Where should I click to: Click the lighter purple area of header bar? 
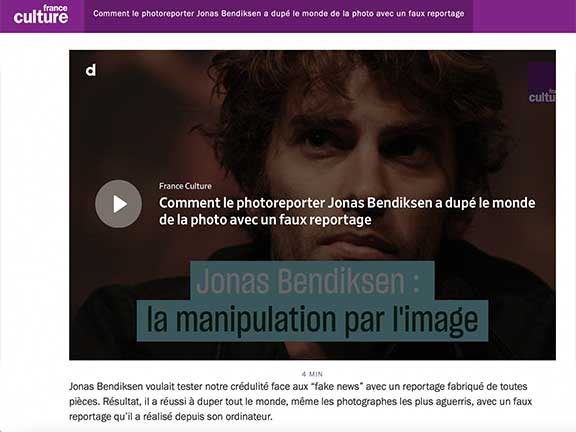(524, 16)
